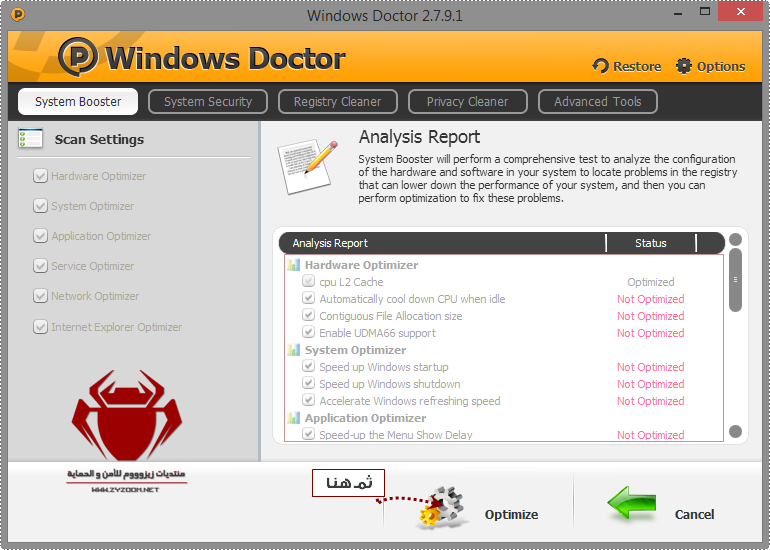770x550 pixels.
Task: Toggle the Network Optimizer checkbox
Action: pyautogui.click(x=40, y=296)
